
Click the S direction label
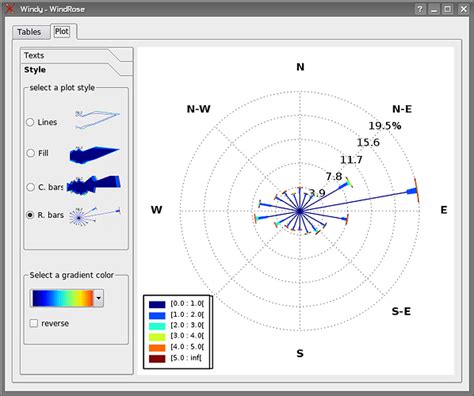click(x=300, y=353)
